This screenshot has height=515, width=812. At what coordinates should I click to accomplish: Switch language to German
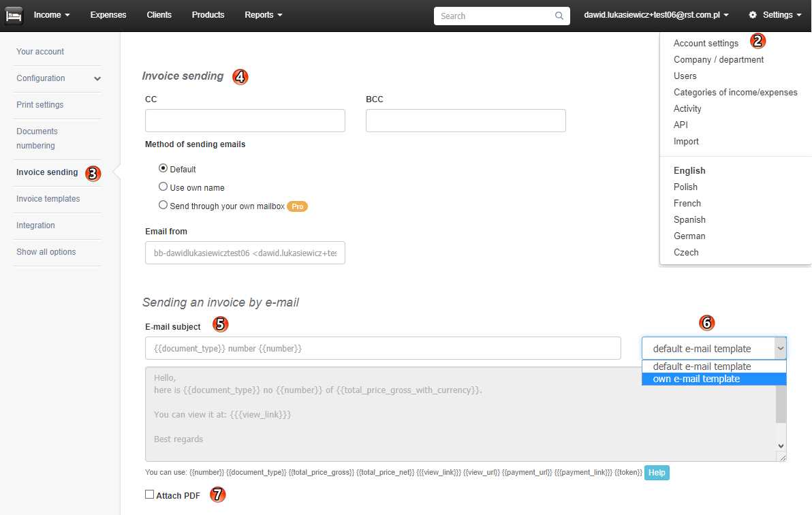tap(689, 236)
